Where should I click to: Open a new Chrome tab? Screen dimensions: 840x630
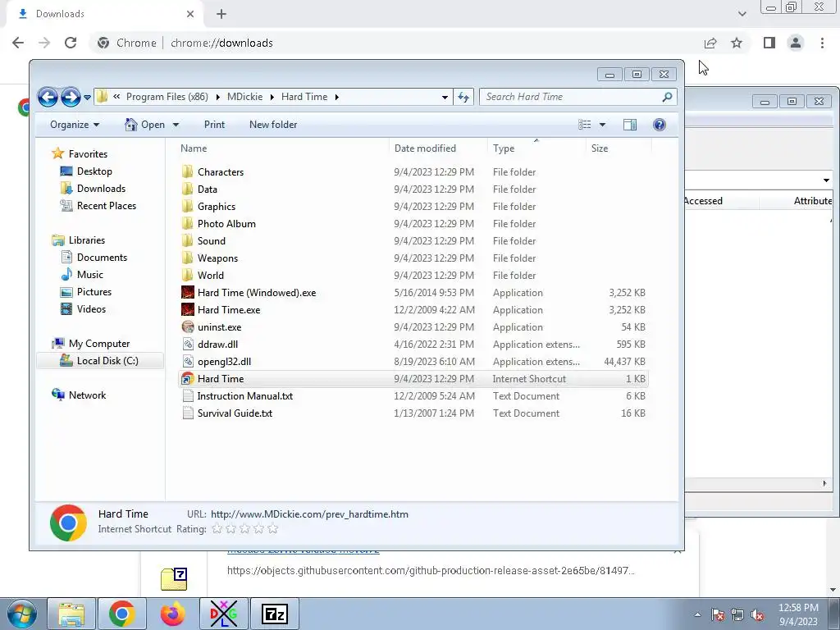click(221, 14)
